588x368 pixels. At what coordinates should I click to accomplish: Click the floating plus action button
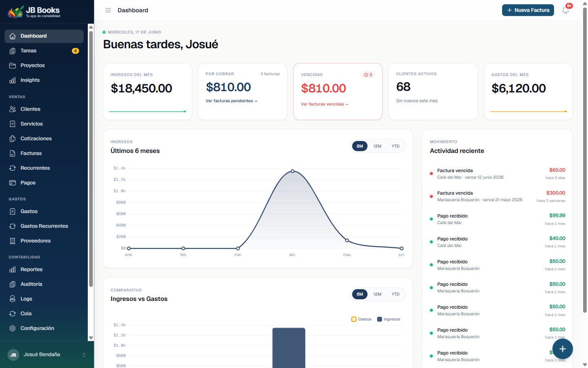562,349
